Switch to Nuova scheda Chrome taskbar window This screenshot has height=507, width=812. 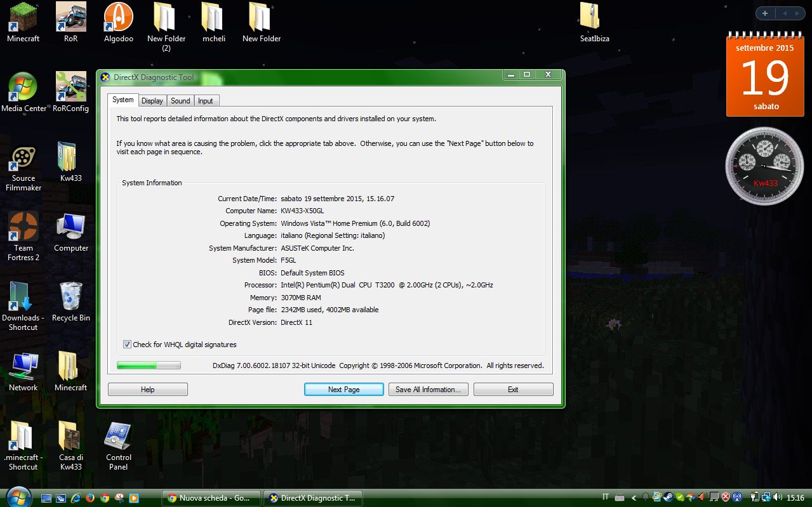pyautogui.click(x=212, y=498)
